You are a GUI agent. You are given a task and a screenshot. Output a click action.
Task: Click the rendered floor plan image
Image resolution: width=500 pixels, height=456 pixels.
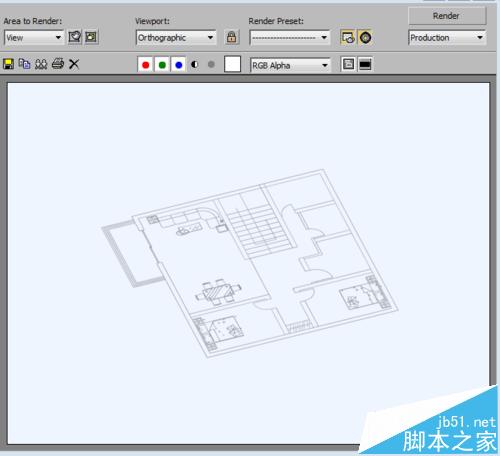tap(249, 263)
